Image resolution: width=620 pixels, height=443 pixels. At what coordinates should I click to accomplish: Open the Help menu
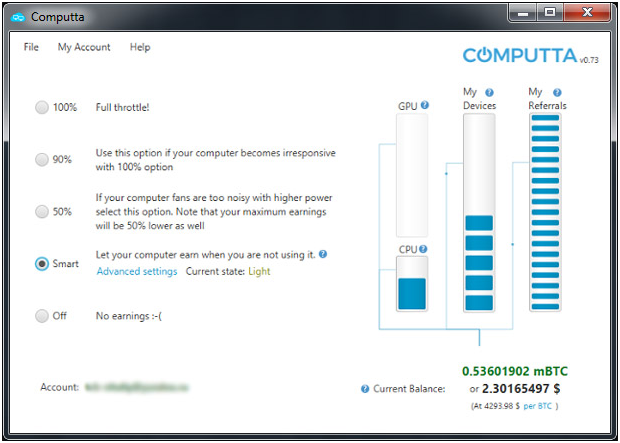point(140,47)
